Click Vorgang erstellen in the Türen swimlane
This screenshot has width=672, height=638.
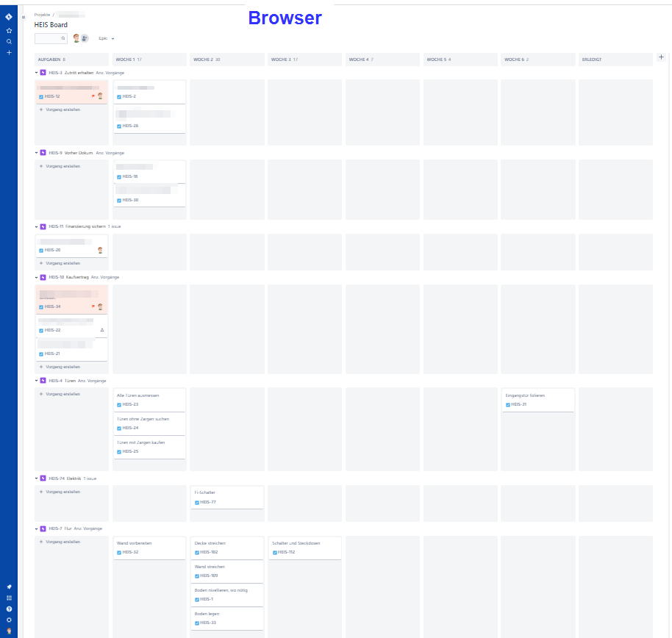(x=60, y=394)
